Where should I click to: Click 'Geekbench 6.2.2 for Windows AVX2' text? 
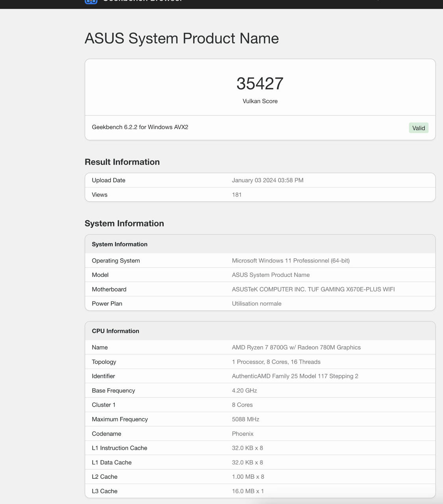click(x=140, y=127)
